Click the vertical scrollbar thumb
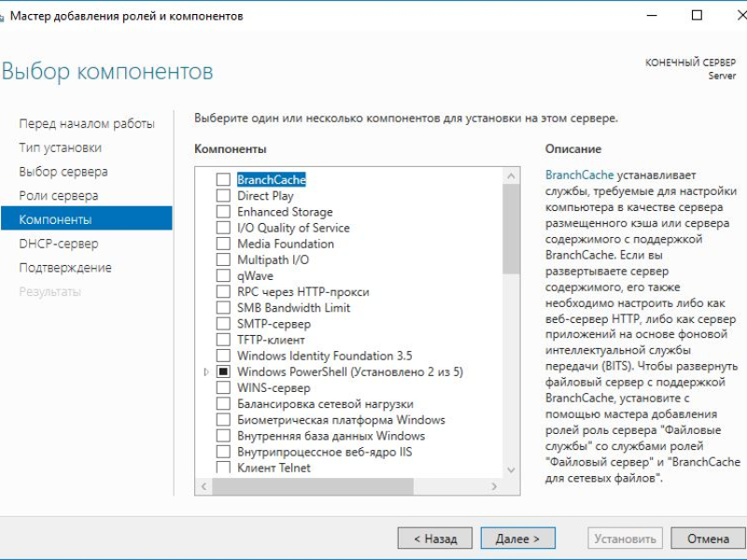Screen dimensions: 747x560 (511, 229)
